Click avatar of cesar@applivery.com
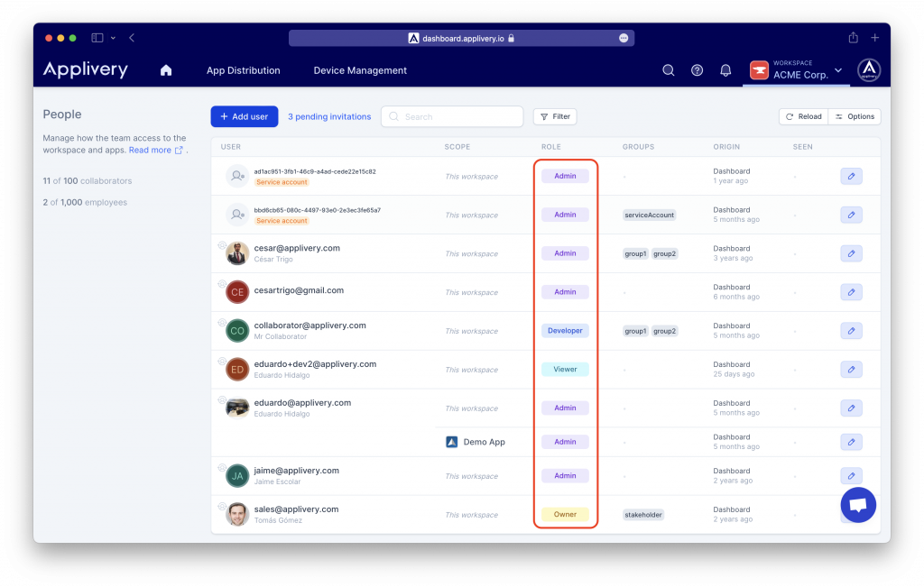Screen dimensions: 924x587 pos(237,253)
